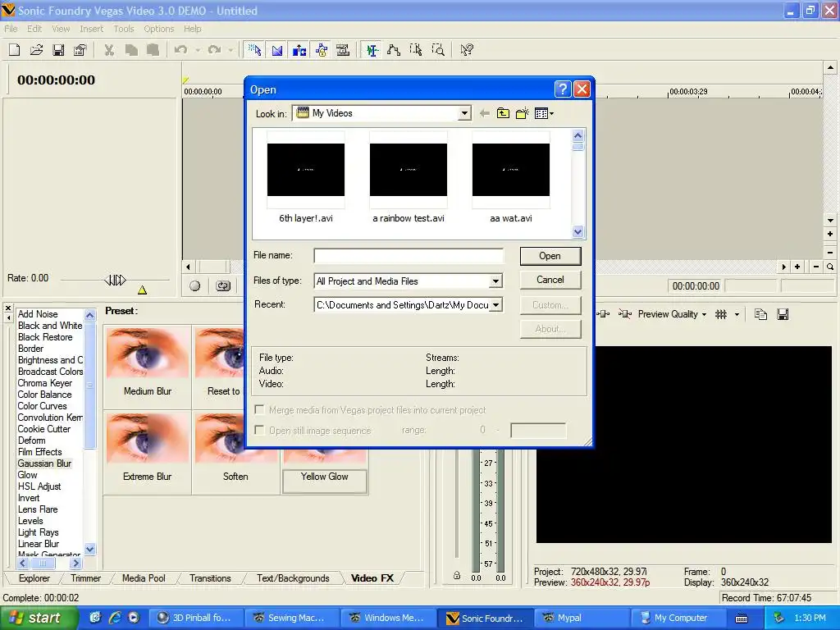The image size is (840, 630).
Task: Click the grid overlay icon in preview
Action: pyautogui.click(x=721, y=314)
